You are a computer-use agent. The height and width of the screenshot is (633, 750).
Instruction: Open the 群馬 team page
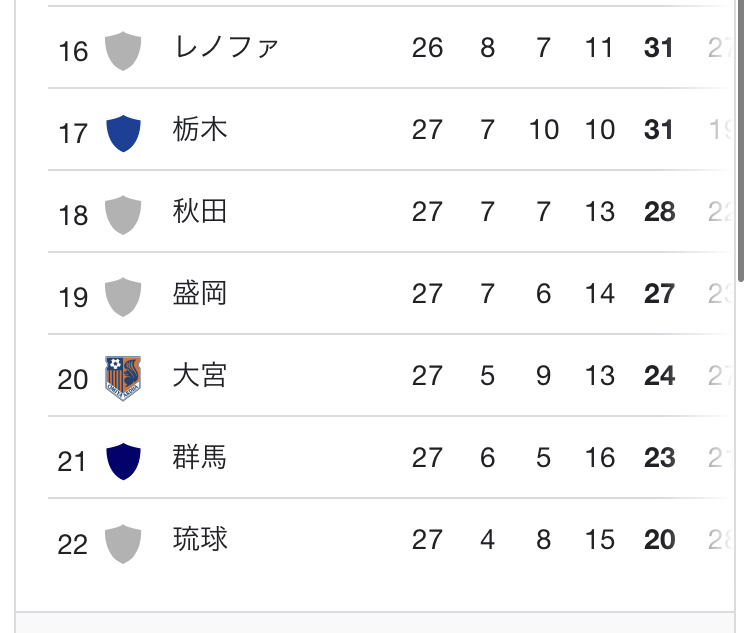[200, 458]
